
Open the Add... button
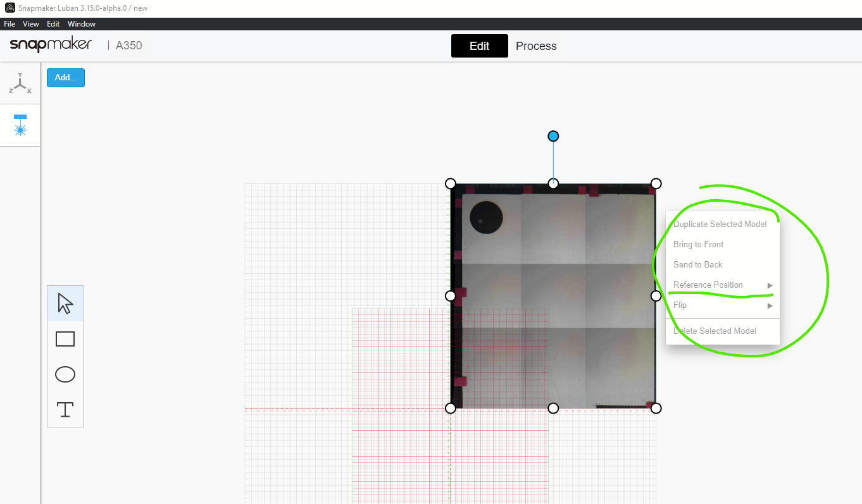pos(65,77)
